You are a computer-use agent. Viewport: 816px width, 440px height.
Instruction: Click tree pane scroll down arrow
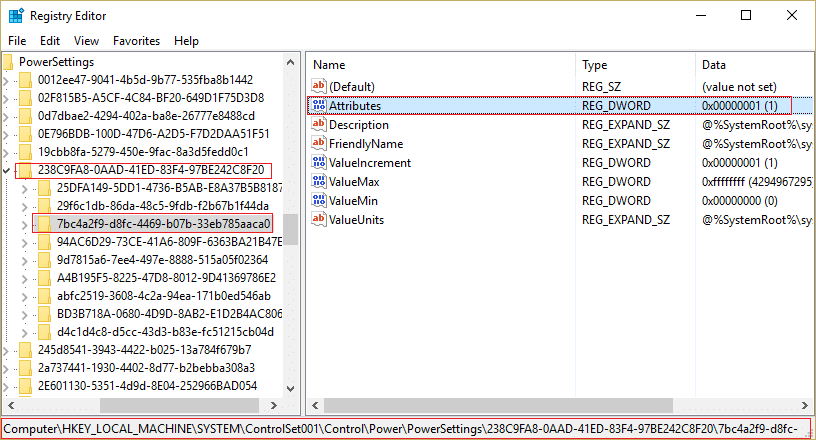pyautogui.click(x=290, y=388)
